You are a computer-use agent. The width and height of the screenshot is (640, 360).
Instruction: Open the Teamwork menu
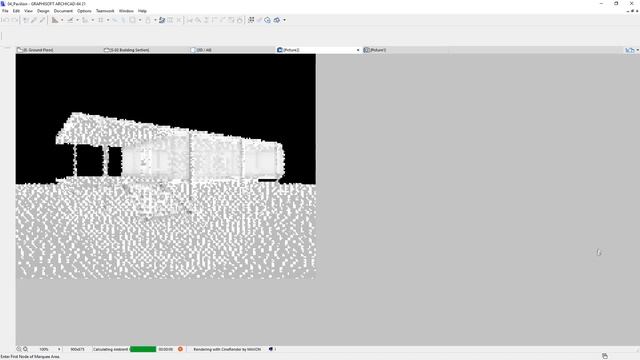[105, 11]
